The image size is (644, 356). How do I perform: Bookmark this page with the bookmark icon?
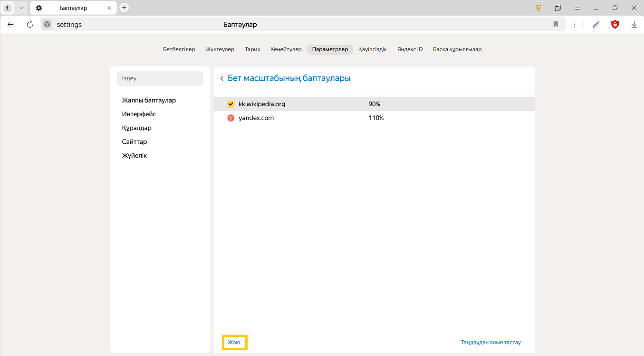(x=556, y=25)
